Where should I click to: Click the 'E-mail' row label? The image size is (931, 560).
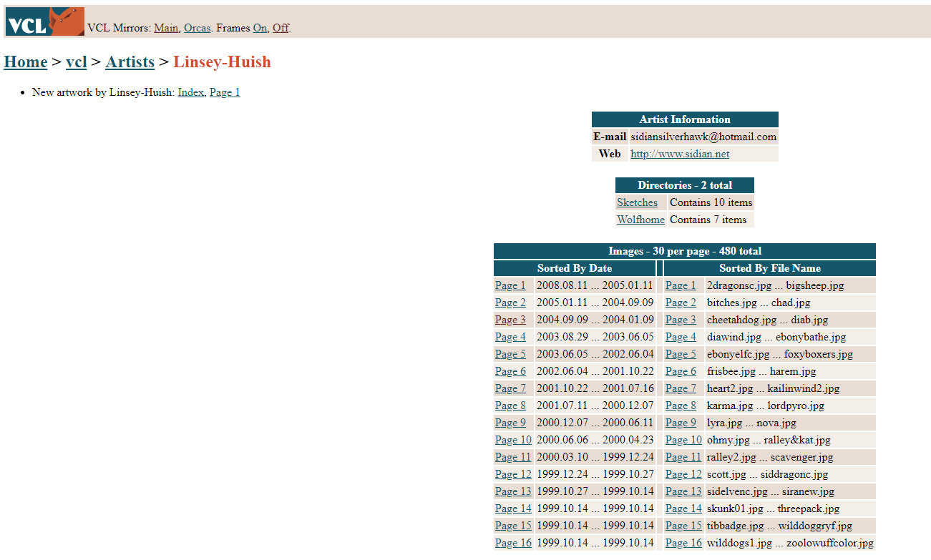[x=610, y=137]
